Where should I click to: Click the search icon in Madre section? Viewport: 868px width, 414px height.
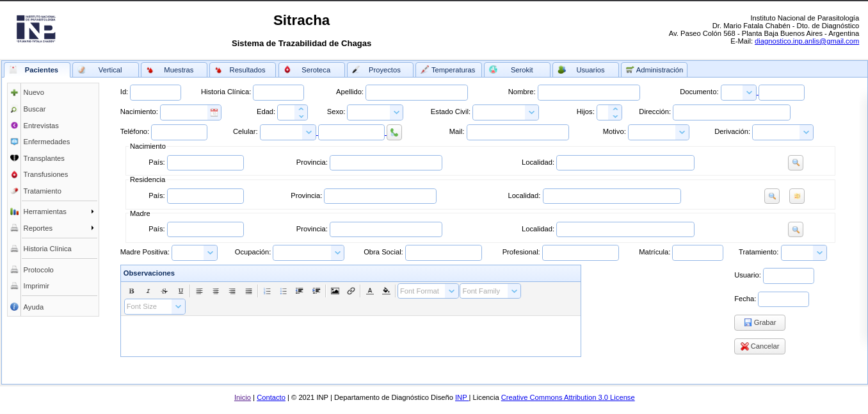click(x=795, y=229)
